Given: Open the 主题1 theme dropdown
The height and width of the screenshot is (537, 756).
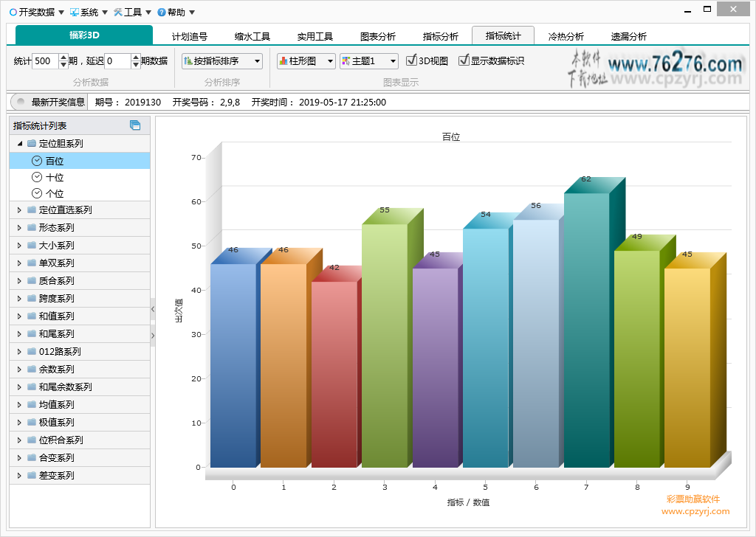Looking at the screenshot, I should tap(369, 61).
